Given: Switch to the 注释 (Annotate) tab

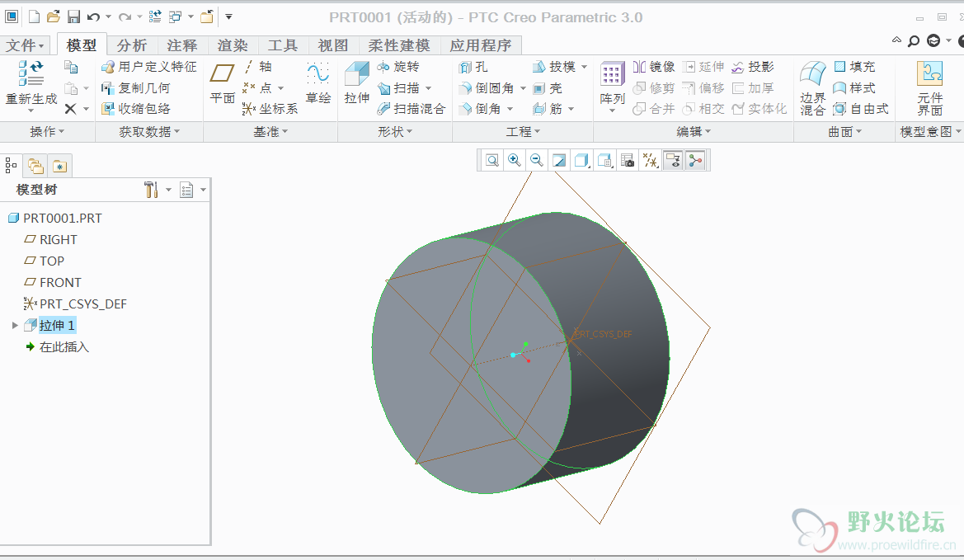Looking at the screenshot, I should tap(182, 45).
